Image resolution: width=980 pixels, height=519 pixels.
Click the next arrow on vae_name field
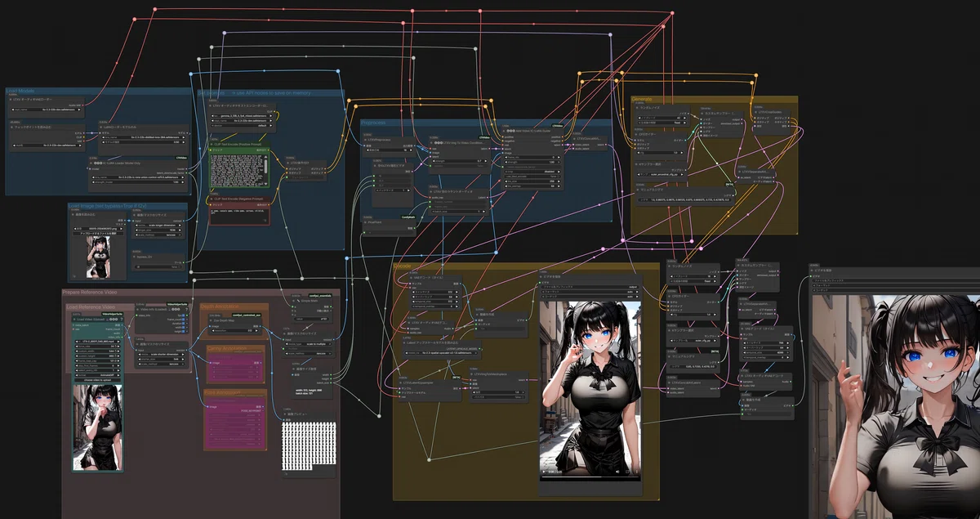coord(79,110)
